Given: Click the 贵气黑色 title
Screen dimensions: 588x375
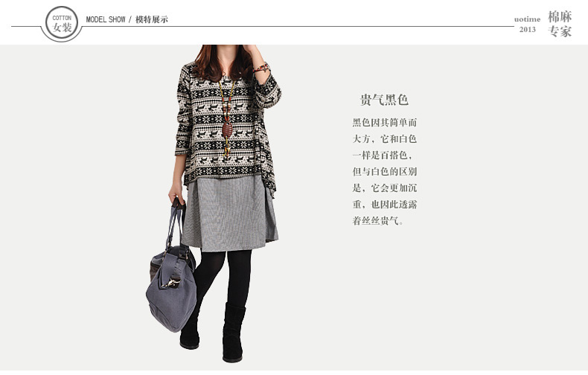Looking at the screenshot, I should pyautogui.click(x=384, y=100).
